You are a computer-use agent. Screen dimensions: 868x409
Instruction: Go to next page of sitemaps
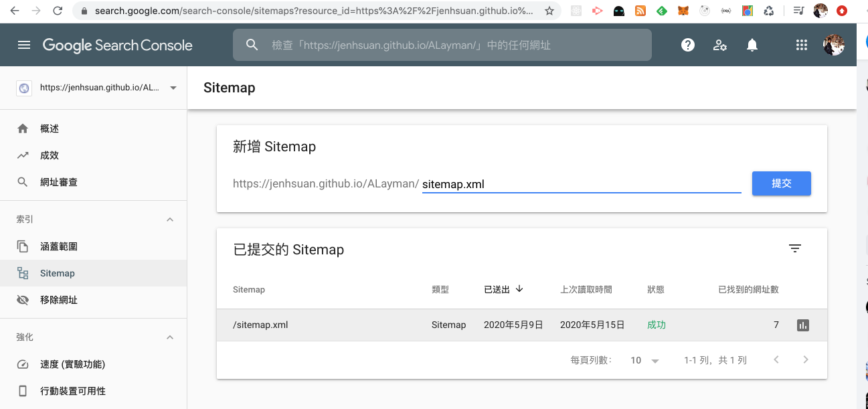806,360
